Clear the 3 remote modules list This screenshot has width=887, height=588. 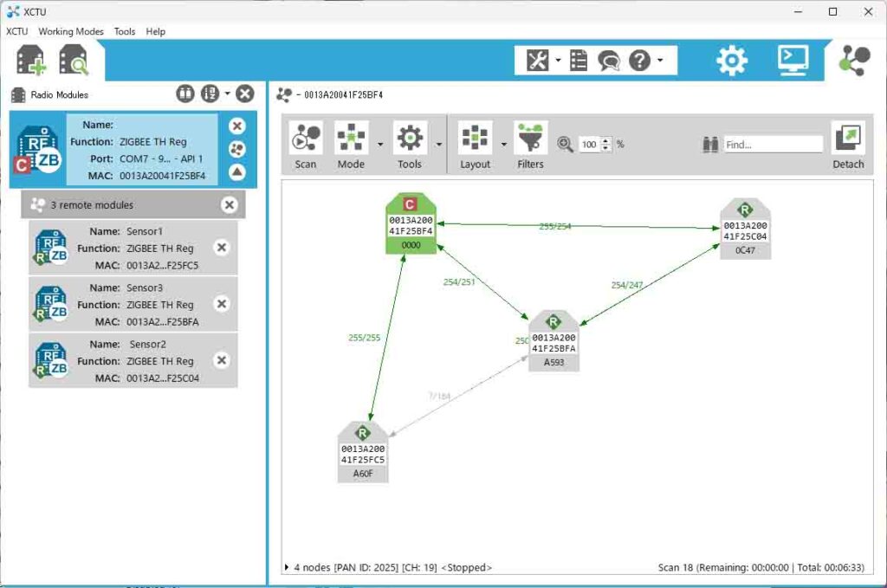229,204
